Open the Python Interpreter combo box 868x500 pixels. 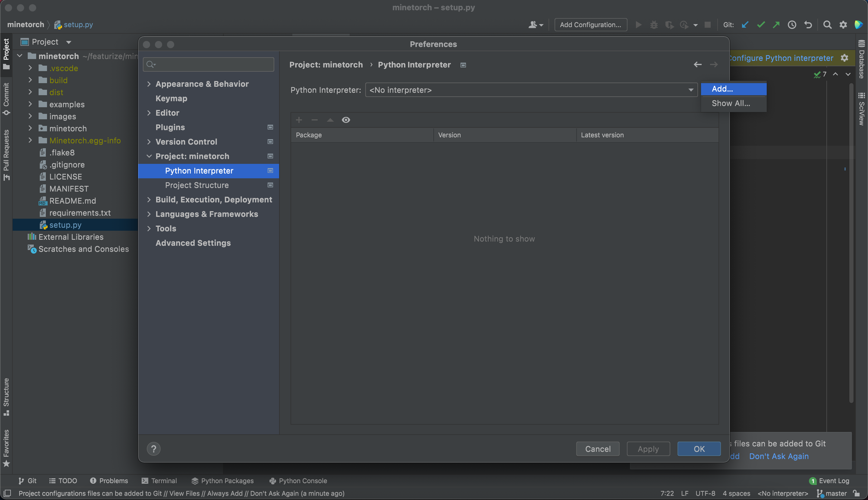(x=531, y=90)
